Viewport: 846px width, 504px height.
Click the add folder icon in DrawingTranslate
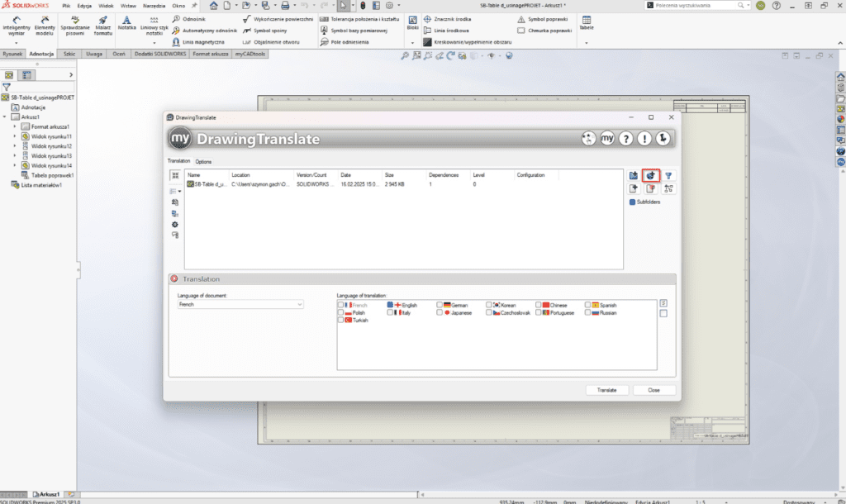click(634, 175)
